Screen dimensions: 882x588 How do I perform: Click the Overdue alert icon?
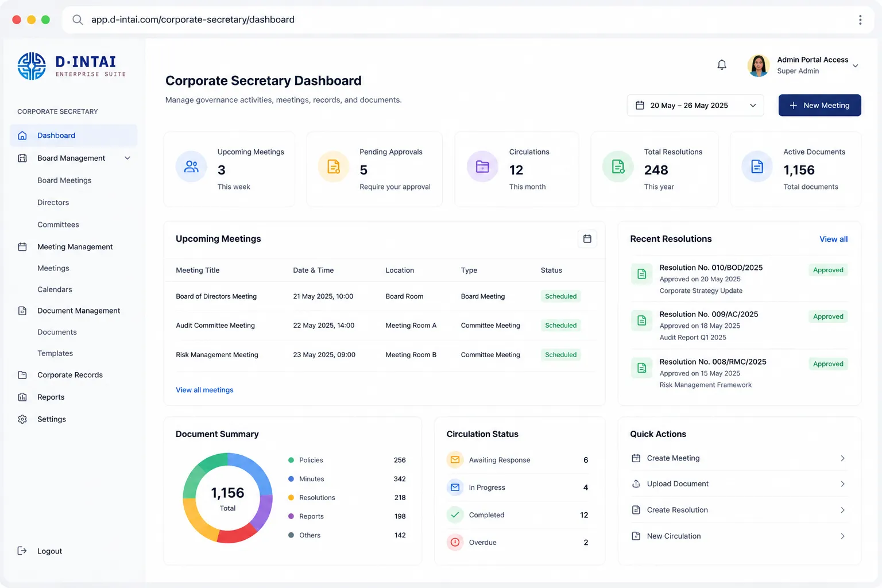point(455,542)
